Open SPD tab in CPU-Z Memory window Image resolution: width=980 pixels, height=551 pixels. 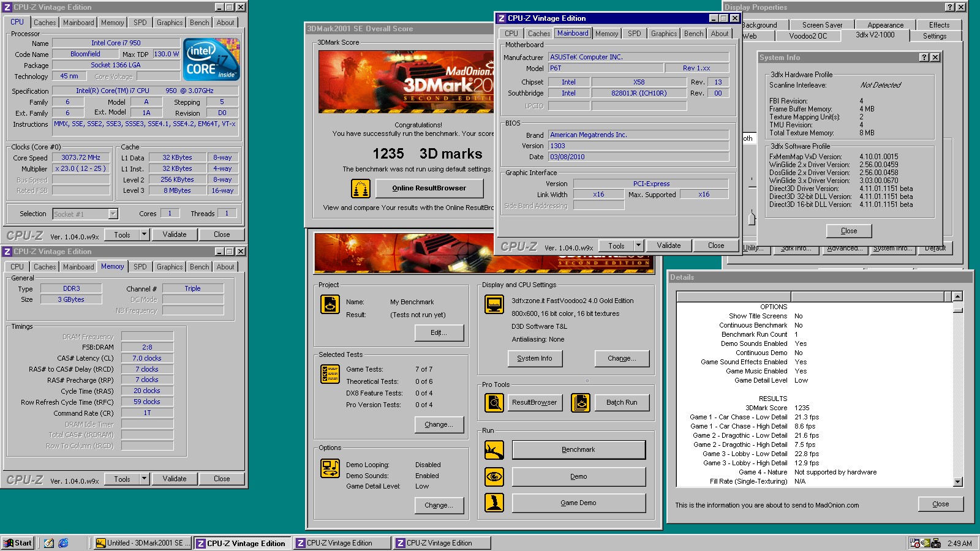tap(140, 267)
